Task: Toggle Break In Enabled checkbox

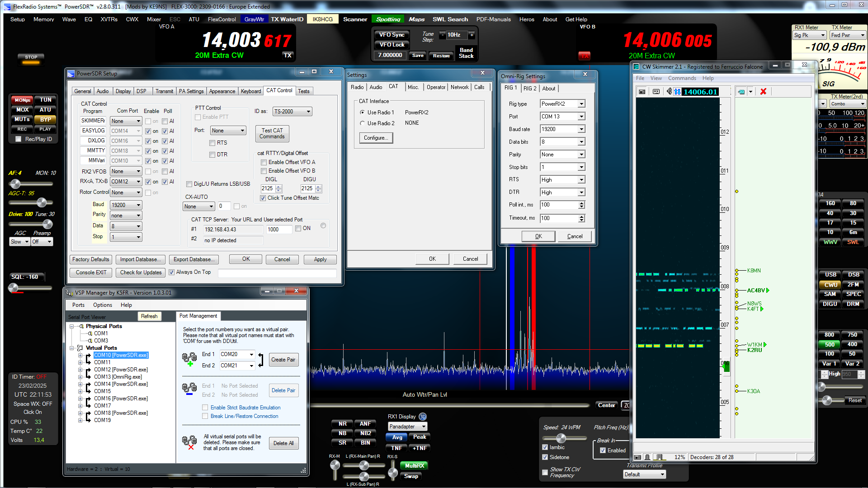Action: [x=603, y=450]
